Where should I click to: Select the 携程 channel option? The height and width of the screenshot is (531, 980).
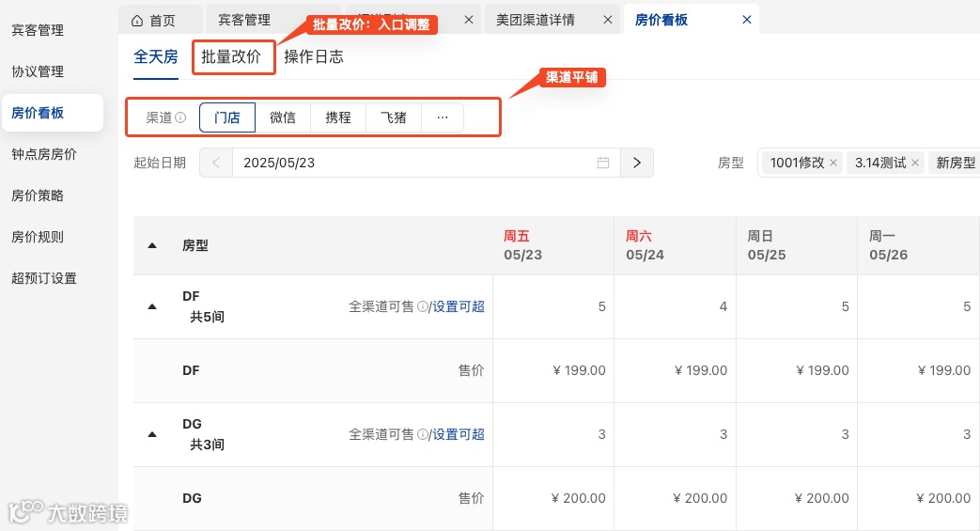coord(338,117)
